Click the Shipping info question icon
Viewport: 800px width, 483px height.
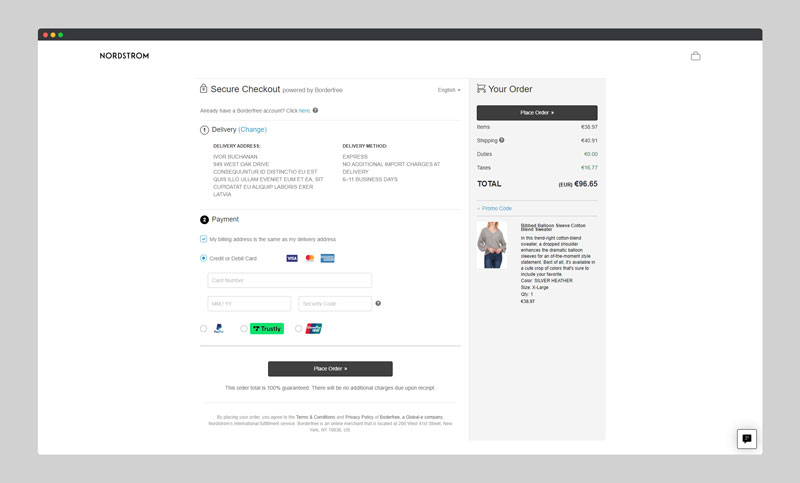tap(502, 140)
